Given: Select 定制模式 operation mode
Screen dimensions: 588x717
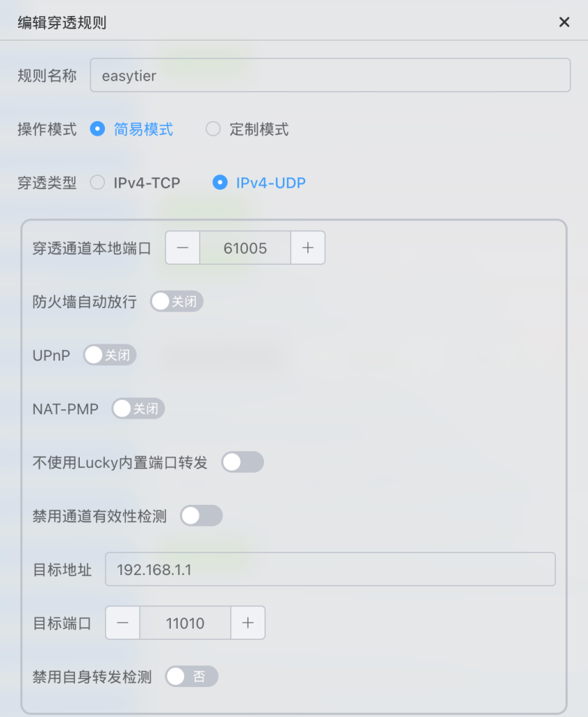Looking at the screenshot, I should tap(213, 130).
